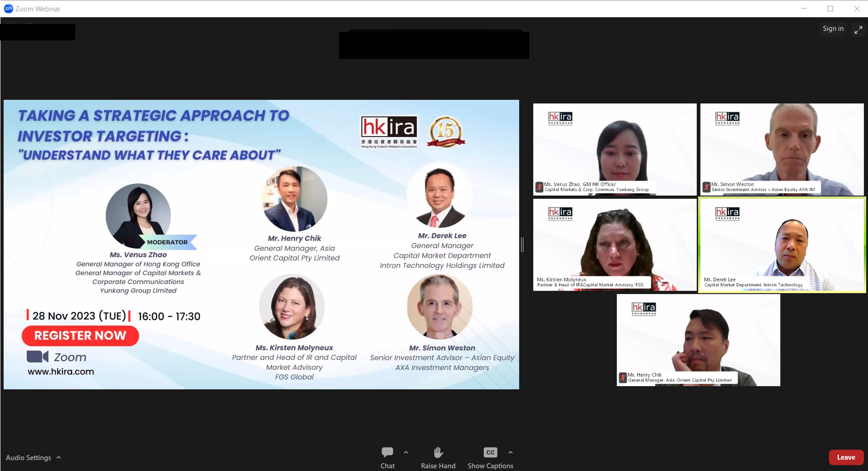Click www.hkira.com link on the slide

pyautogui.click(x=61, y=372)
